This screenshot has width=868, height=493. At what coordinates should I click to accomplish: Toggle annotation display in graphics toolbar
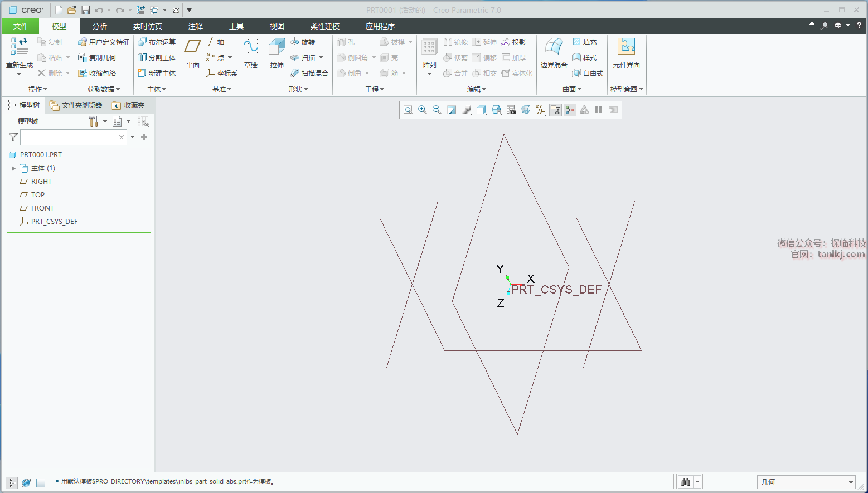tap(555, 110)
